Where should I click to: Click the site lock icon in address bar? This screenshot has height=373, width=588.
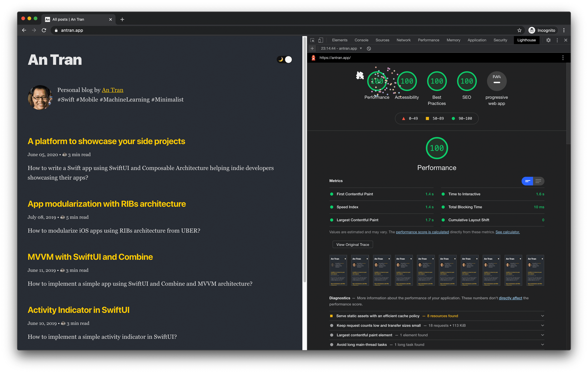point(56,30)
